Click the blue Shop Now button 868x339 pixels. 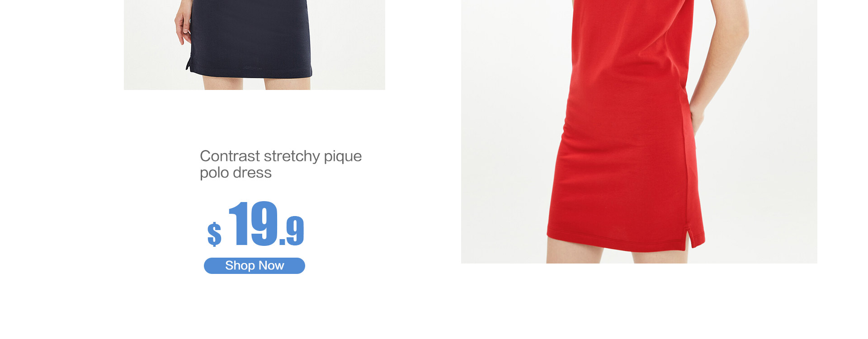click(255, 266)
